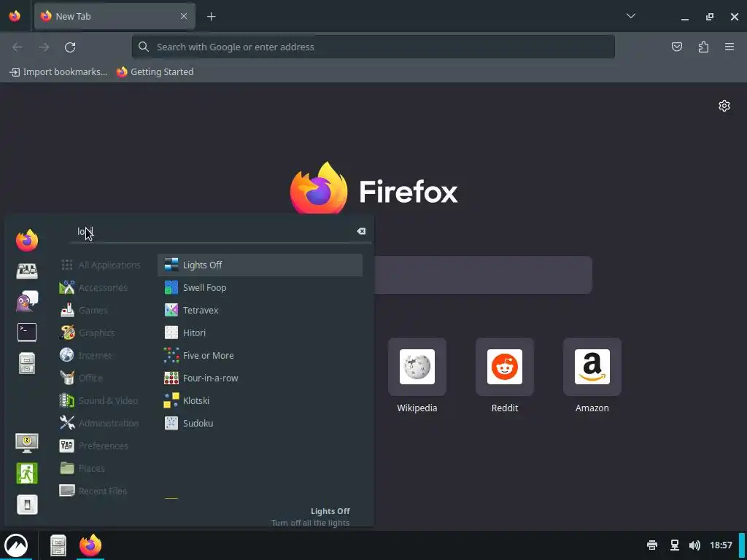The width and height of the screenshot is (747, 560).
Task: Click the green log out icon
Action: coord(27,473)
